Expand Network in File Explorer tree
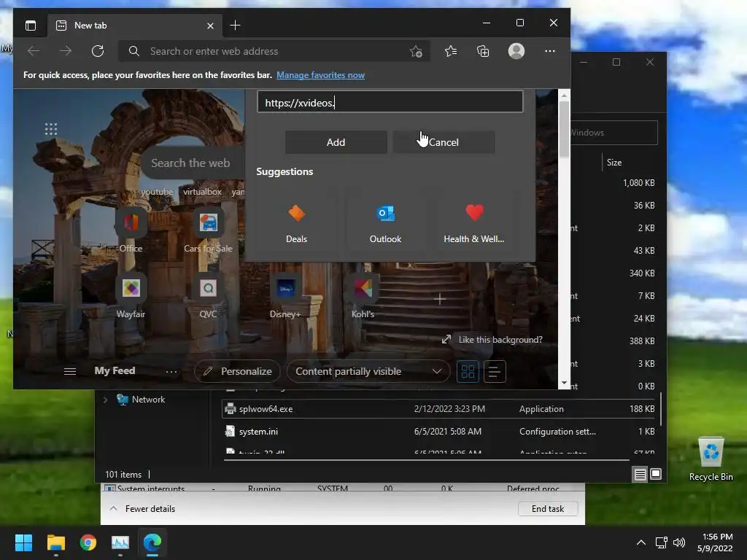 (105, 400)
